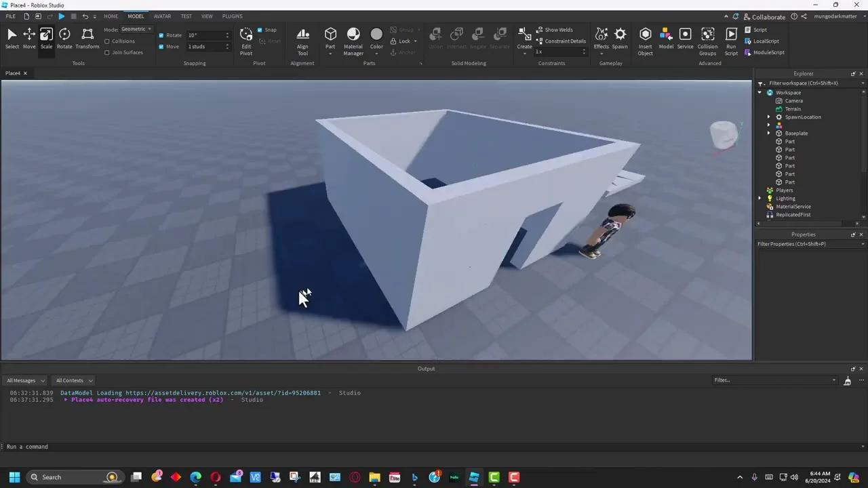
Task: Open the Insert Object dialog
Action: 646,41
